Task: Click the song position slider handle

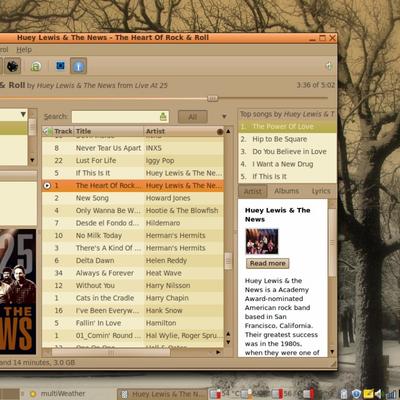Action: [x=212, y=98]
